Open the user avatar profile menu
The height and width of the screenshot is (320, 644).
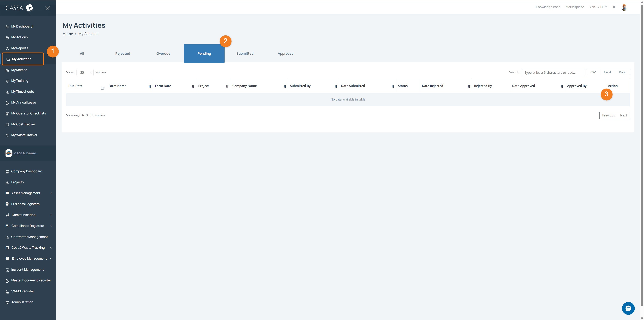pyautogui.click(x=624, y=7)
